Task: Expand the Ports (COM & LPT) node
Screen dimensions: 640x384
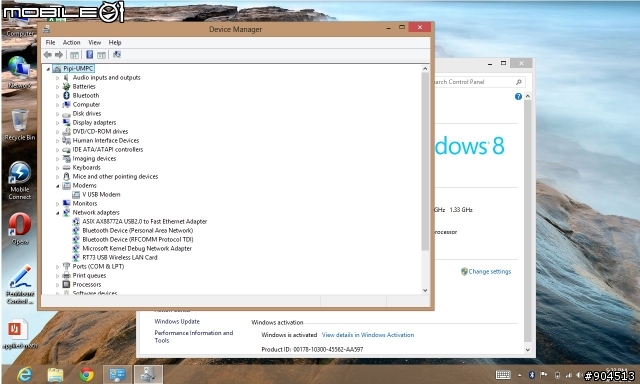Action: point(58,267)
